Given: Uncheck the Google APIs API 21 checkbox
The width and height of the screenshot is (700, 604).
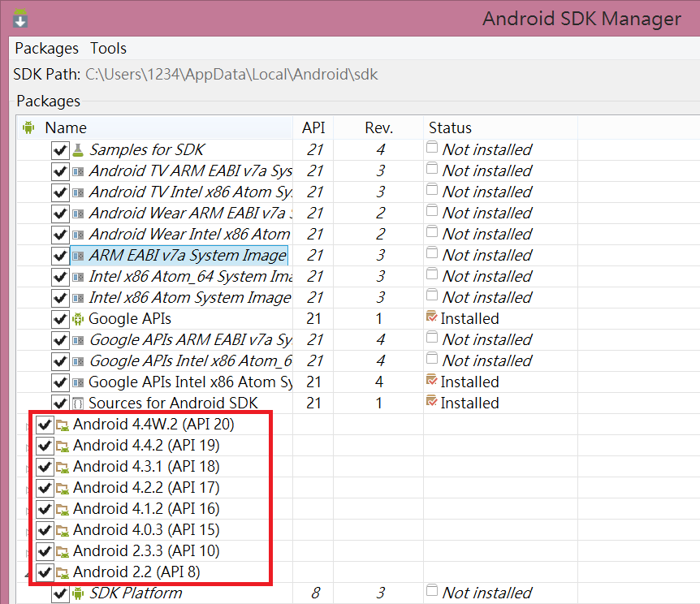Looking at the screenshot, I should [x=60, y=319].
